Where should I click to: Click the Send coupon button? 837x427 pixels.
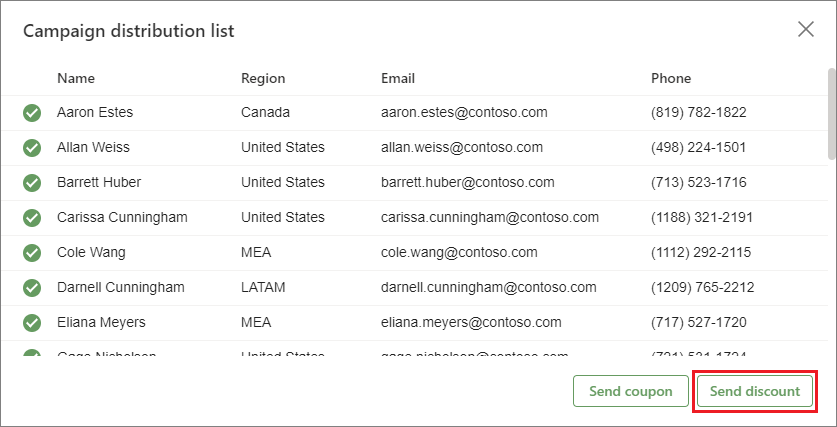point(630,391)
